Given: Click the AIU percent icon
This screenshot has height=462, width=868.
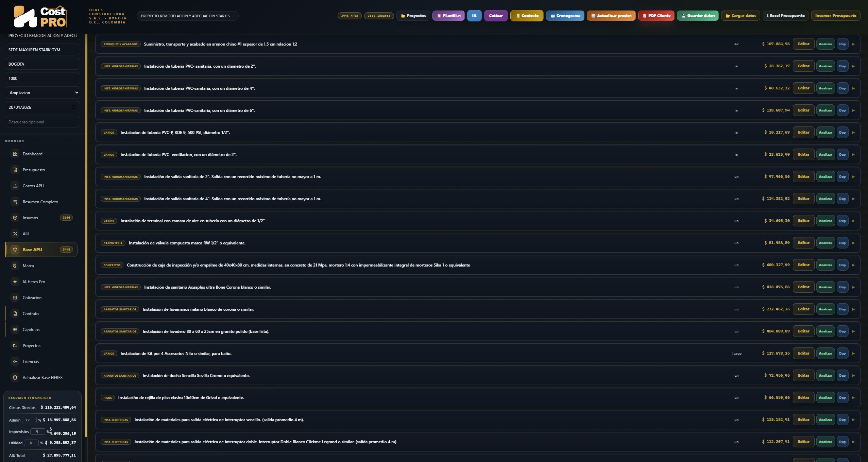Looking at the screenshot, I should [x=15, y=234].
